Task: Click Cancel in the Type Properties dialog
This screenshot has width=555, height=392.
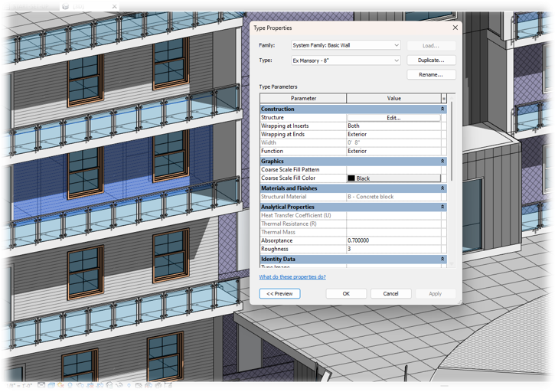Action: (x=390, y=293)
